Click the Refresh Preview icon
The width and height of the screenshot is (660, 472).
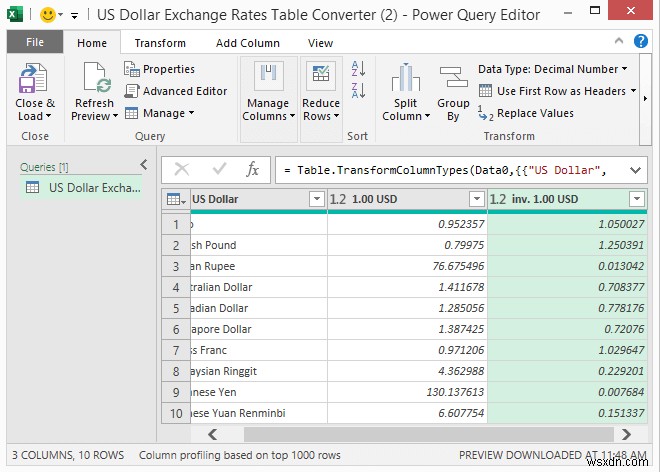pyautogui.click(x=97, y=77)
